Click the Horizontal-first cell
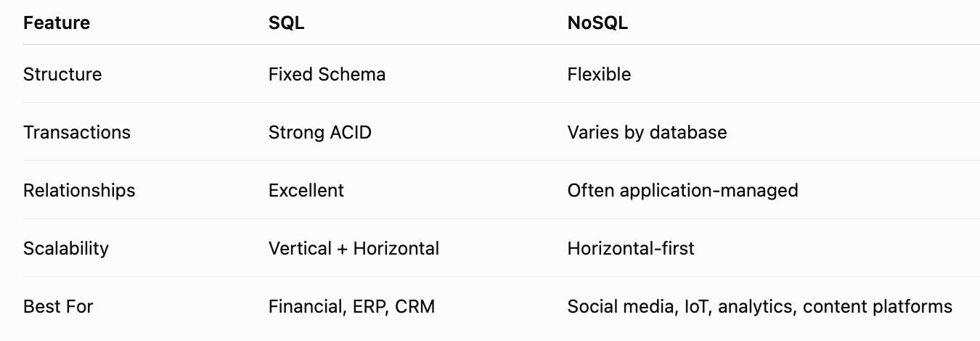The width and height of the screenshot is (980, 341). [x=631, y=248]
